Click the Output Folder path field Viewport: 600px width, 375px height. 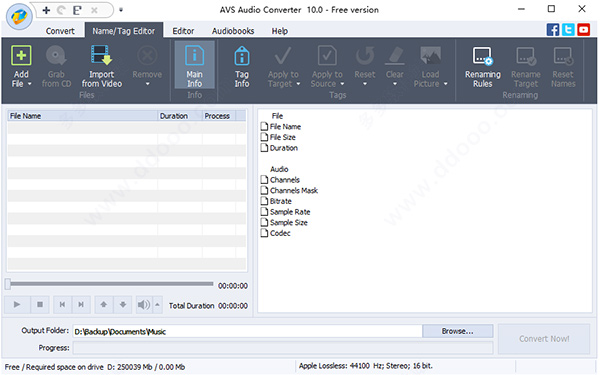pyautogui.click(x=248, y=331)
